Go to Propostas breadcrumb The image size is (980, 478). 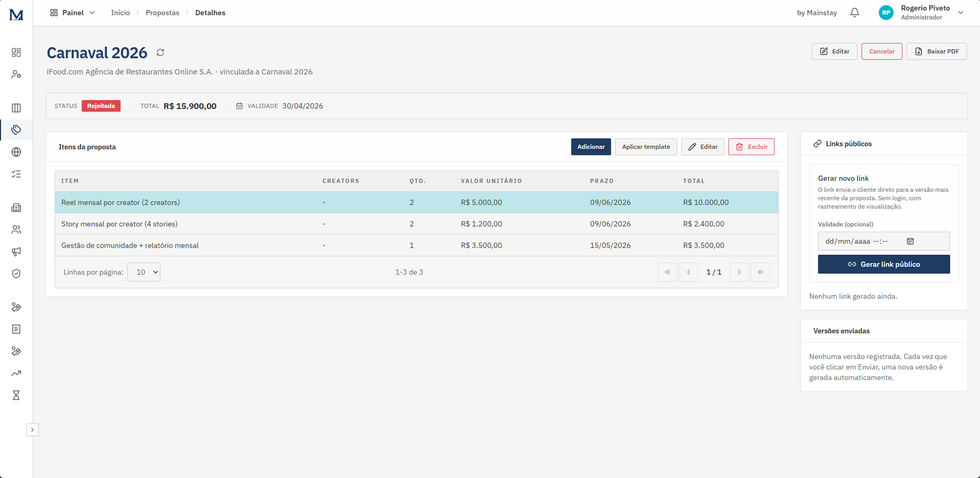[162, 13]
